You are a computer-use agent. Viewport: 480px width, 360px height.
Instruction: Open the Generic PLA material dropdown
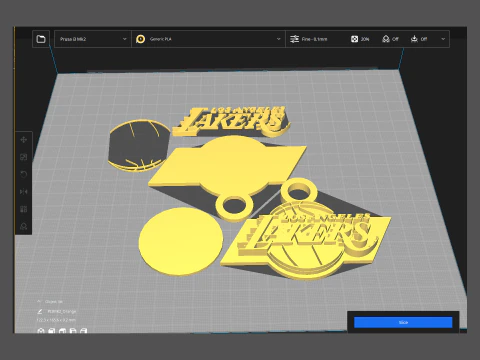coord(208,39)
